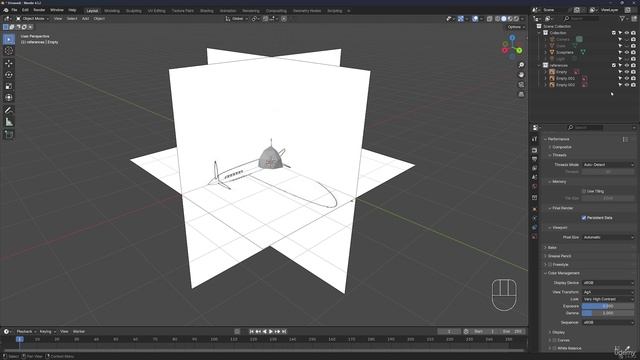Image resolution: width=640 pixels, height=360 pixels.
Task: Disable Empty object in renders camera icon
Action: click(x=633, y=72)
